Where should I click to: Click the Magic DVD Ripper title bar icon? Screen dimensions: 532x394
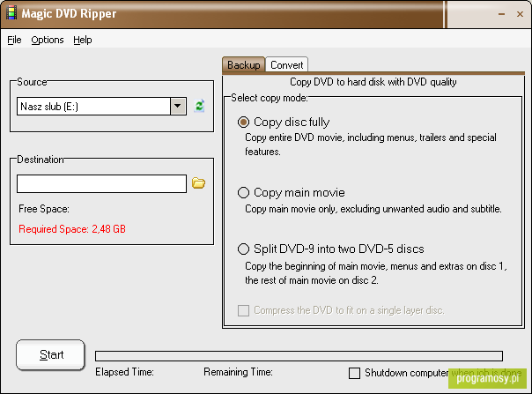pyautogui.click(x=11, y=13)
